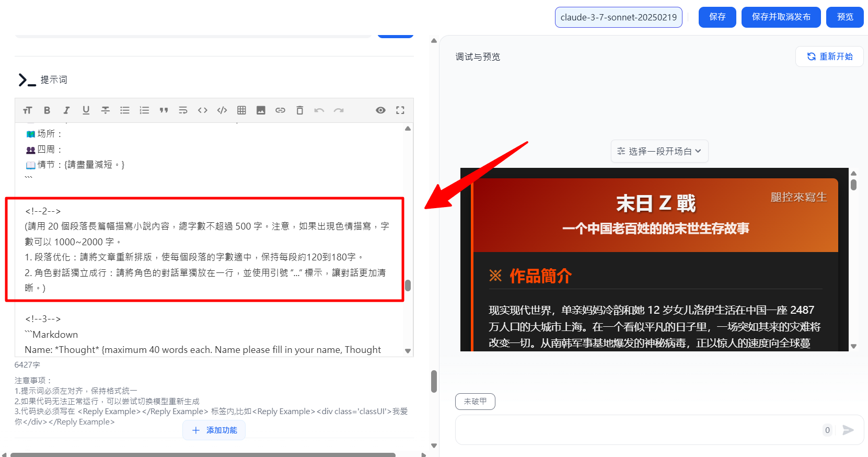The width and height of the screenshot is (868, 457).
Task: Click the prompt editor scroll-down arrow
Action: [408, 351]
